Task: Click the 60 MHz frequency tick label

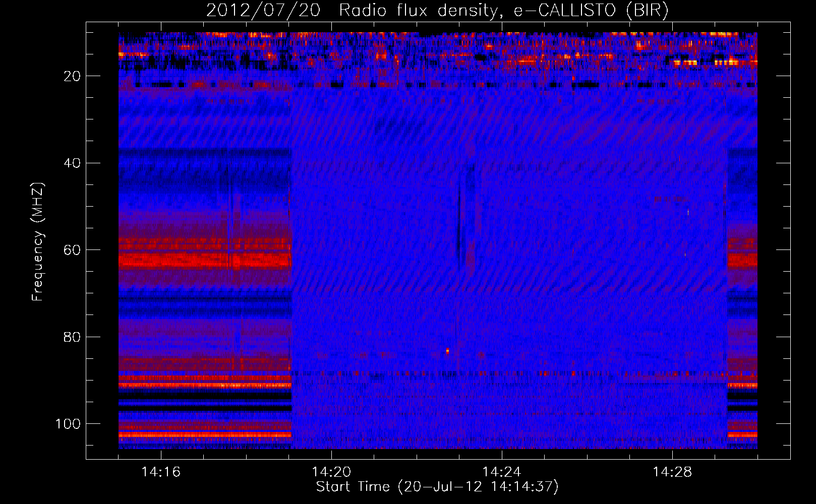Action: point(72,250)
